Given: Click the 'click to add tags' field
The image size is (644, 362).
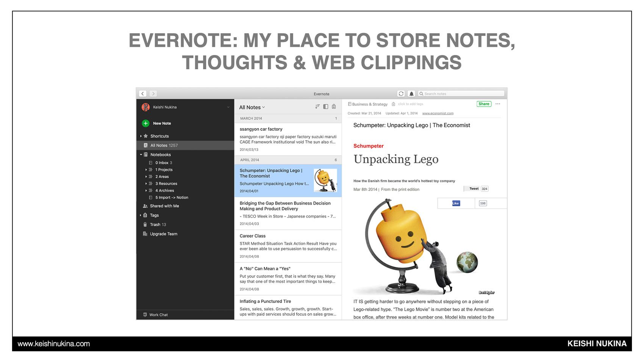Looking at the screenshot, I should [410, 104].
